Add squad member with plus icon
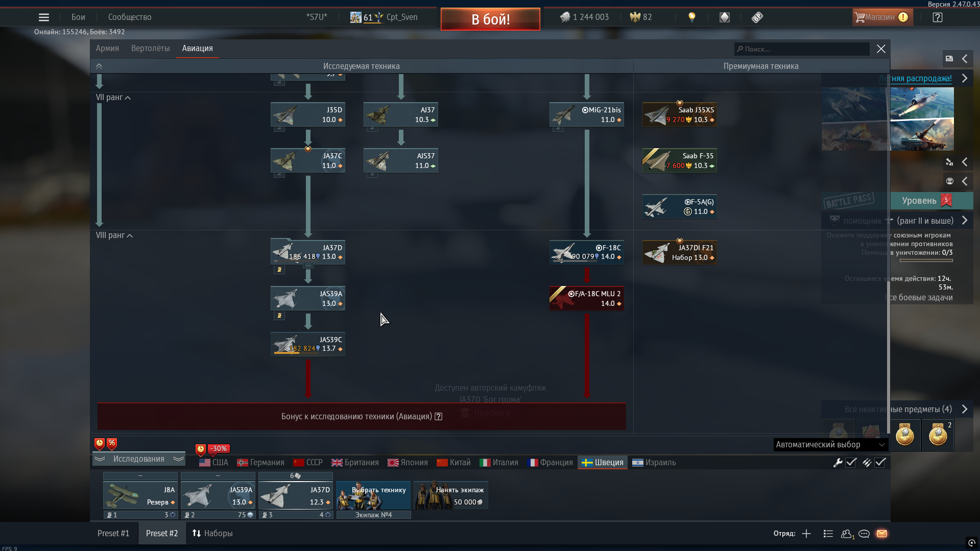980x551 pixels. tap(806, 534)
